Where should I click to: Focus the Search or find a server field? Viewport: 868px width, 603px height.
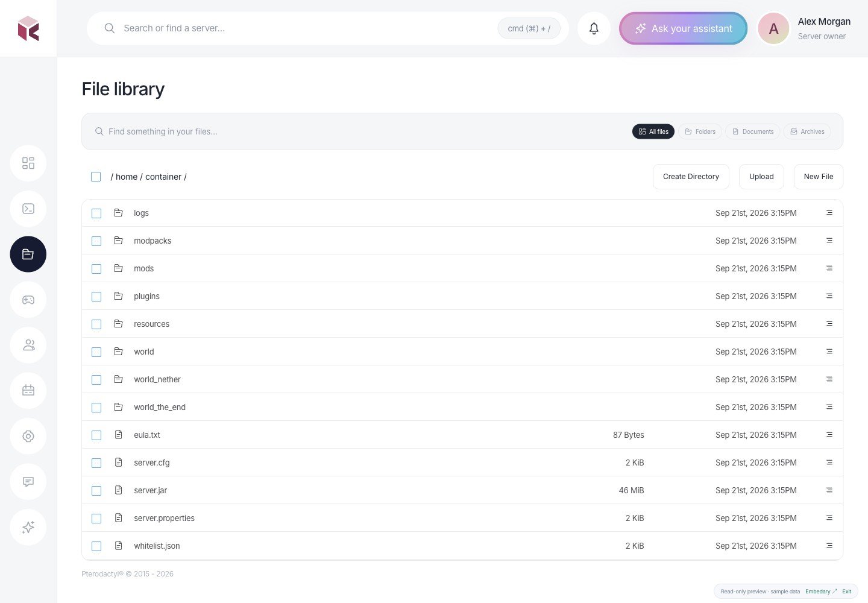click(328, 28)
